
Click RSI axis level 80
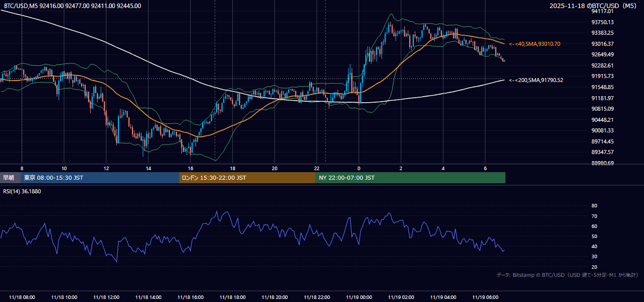pyautogui.click(x=594, y=206)
